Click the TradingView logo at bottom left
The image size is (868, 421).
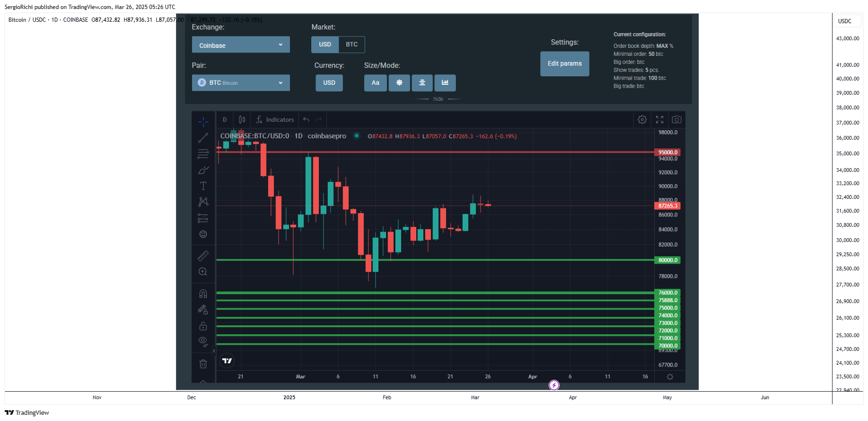(x=27, y=413)
